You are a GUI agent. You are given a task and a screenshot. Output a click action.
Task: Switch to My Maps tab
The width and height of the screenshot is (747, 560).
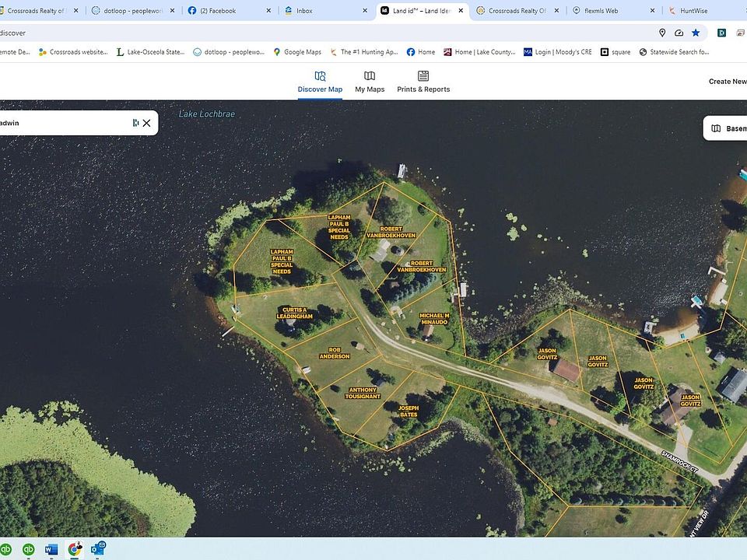[370, 82]
